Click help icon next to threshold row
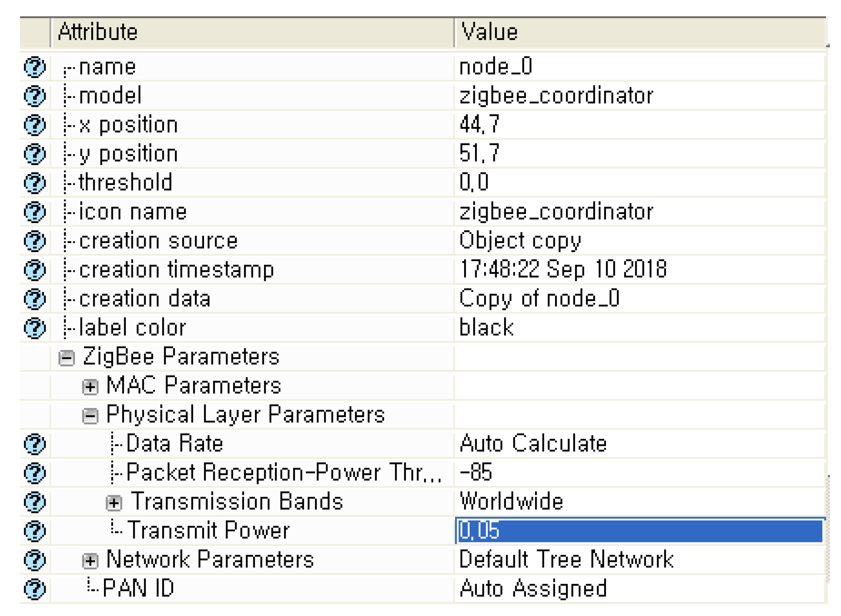Viewport: 841px width, 616px height. pyautogui.click(x=34, y=183)
